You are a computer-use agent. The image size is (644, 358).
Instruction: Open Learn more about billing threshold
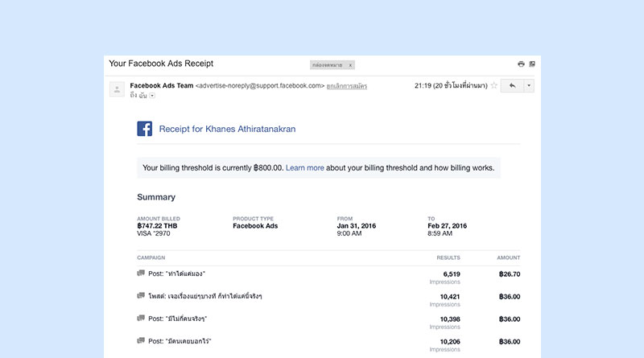point(305,168)
